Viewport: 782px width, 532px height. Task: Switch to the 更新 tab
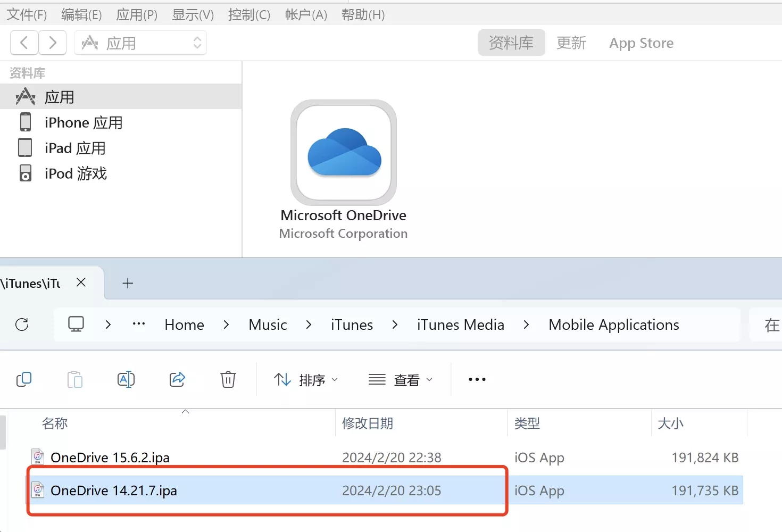tap(571, 43)
